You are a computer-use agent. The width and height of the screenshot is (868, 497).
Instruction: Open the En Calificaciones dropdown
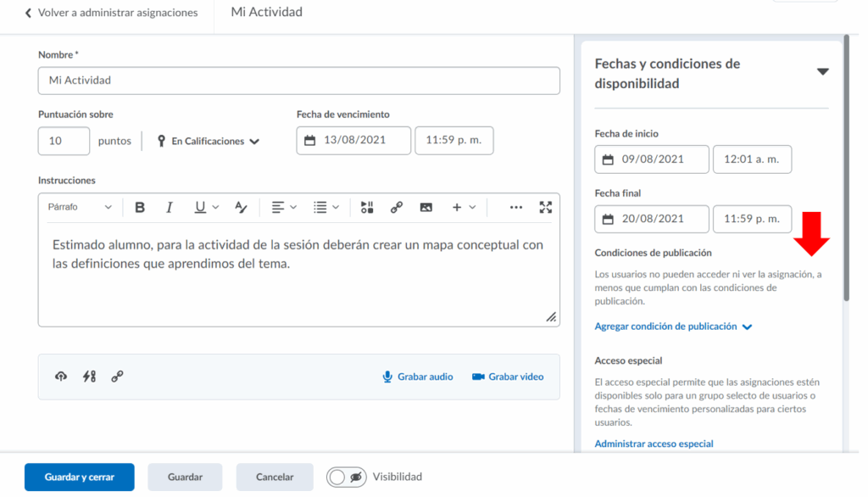pyautogui.click(x=209, y=142)
